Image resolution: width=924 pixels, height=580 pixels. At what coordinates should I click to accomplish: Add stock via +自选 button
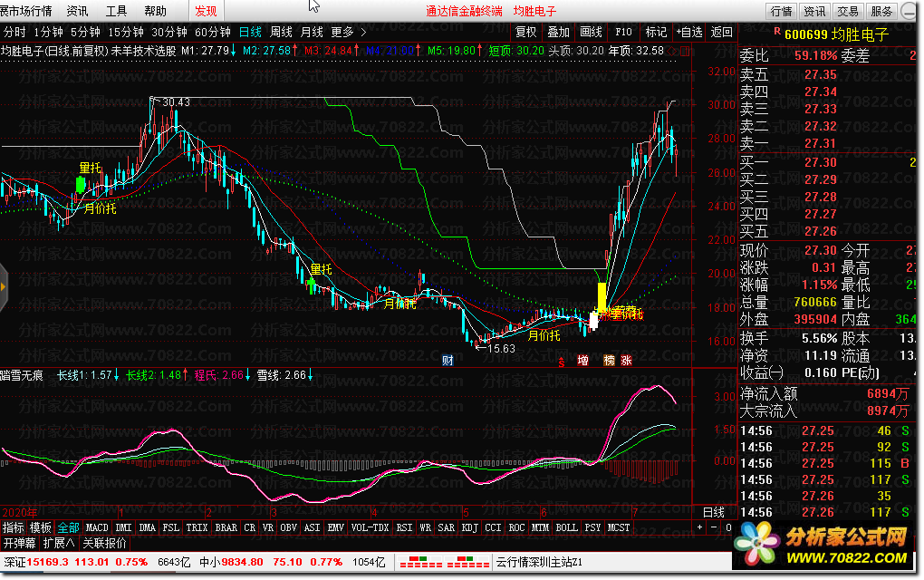coord(688,32)
